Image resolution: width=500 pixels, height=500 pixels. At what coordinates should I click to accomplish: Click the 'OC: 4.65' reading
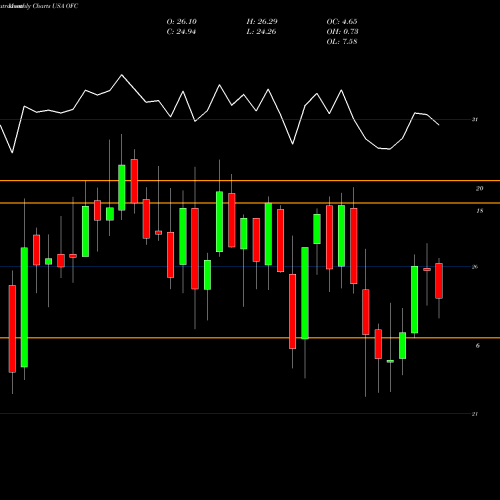[x=342, y=22]
